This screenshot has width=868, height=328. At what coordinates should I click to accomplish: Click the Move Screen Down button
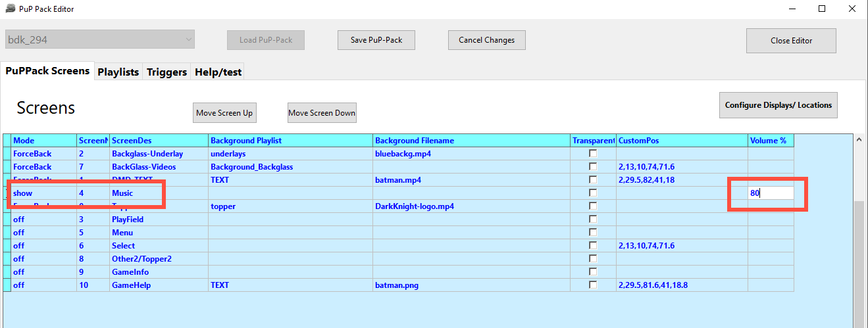click(x=322, y=112)
